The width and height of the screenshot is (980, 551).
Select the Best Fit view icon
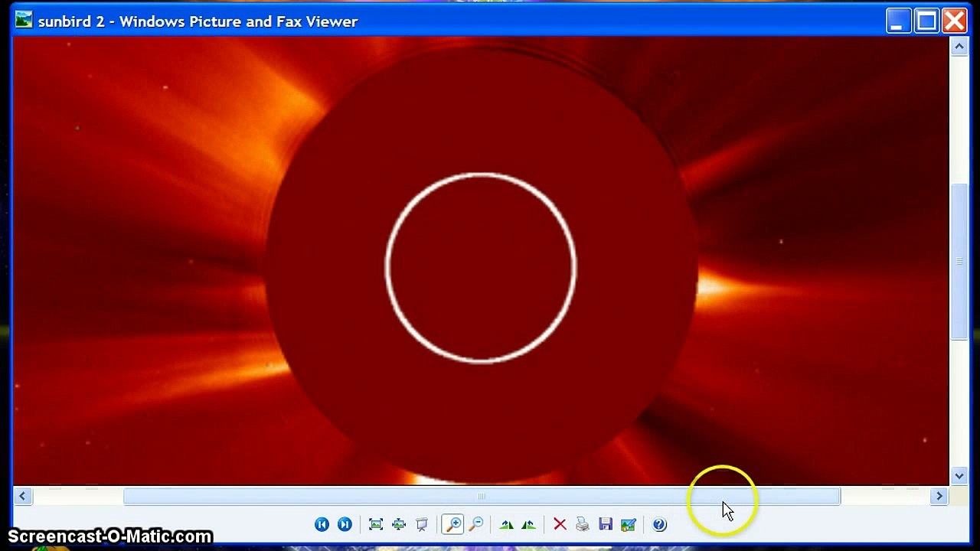[376, 524]
